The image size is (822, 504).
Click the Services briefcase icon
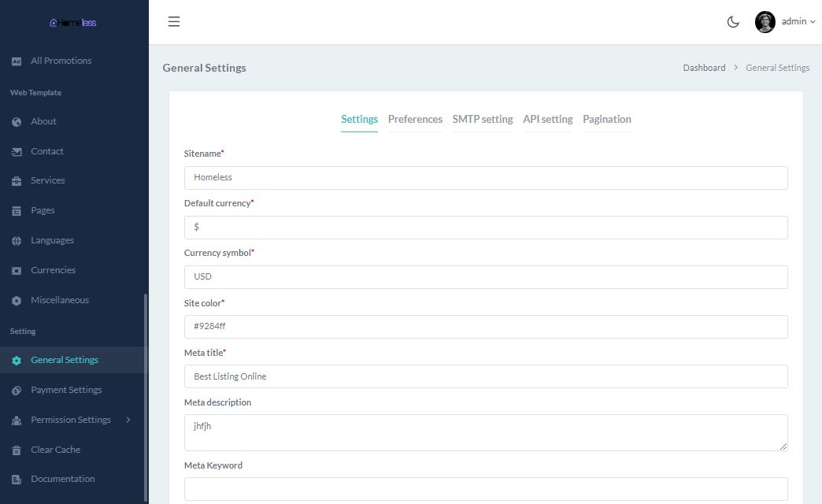click(x=17, y=181)
